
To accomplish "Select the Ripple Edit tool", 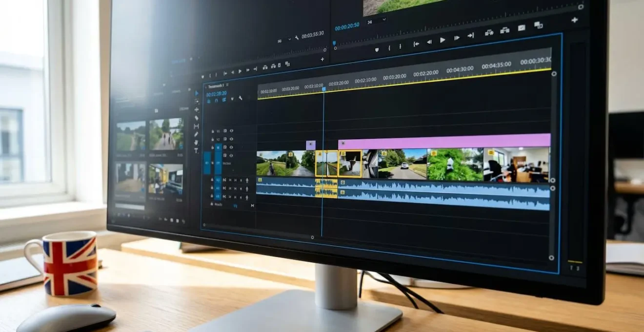I will (x=197, y=110).
